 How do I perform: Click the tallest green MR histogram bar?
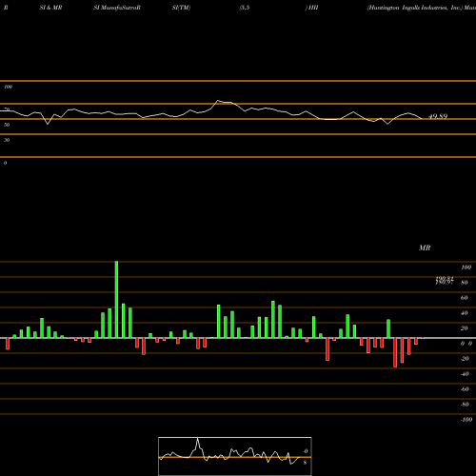(x=116, y=299)
